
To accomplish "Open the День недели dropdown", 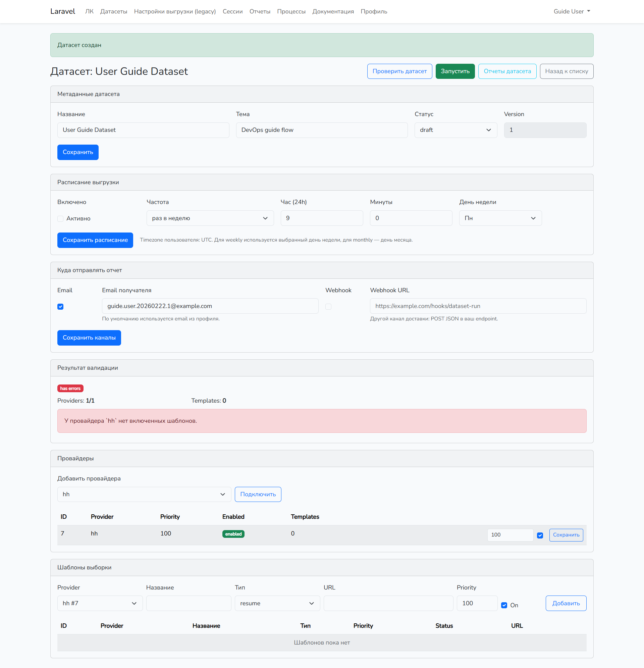I will click(500, 218).
